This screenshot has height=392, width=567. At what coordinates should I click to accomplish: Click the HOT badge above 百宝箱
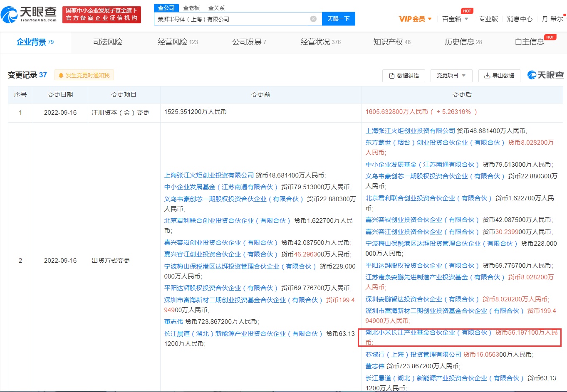467,11
